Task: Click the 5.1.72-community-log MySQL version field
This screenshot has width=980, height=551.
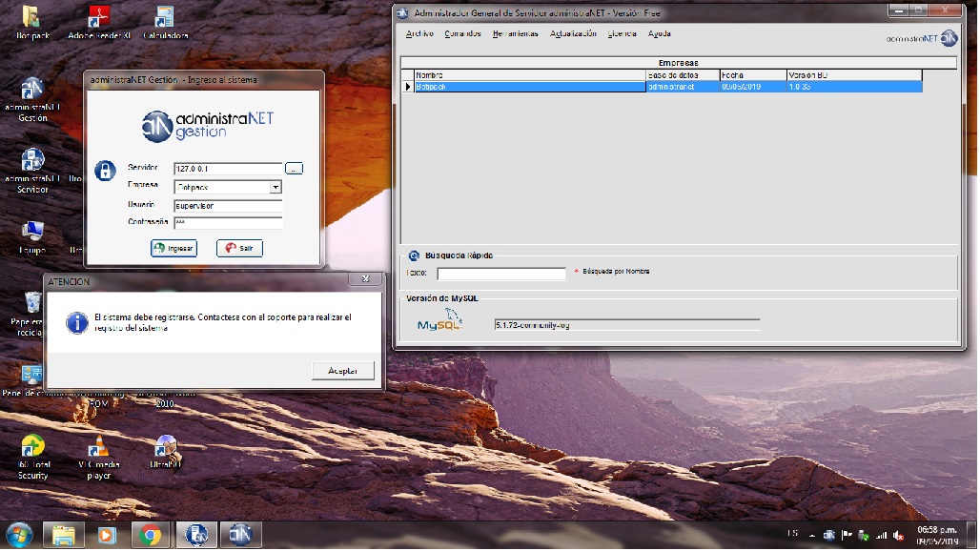Action: pyautogui.click(x=627, y=325)
